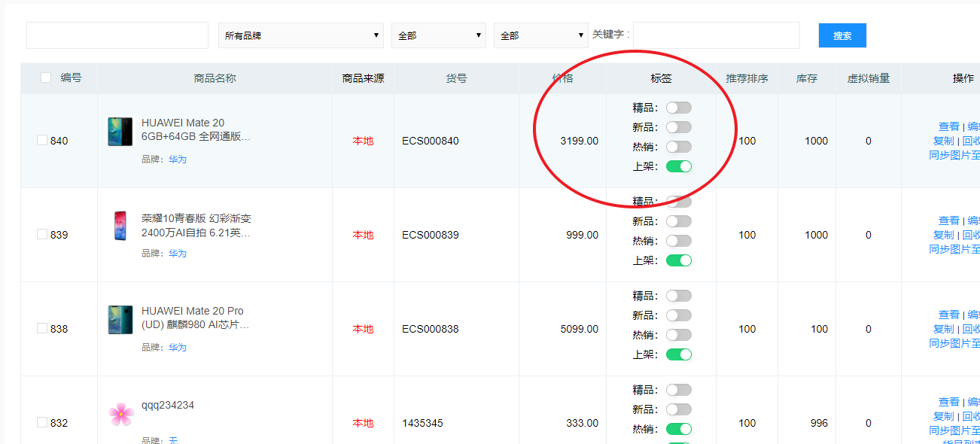Tick the select-all checkbox in the 编号 header
The height and width of the screenshot is (444, 980).
tap(46, 78)
